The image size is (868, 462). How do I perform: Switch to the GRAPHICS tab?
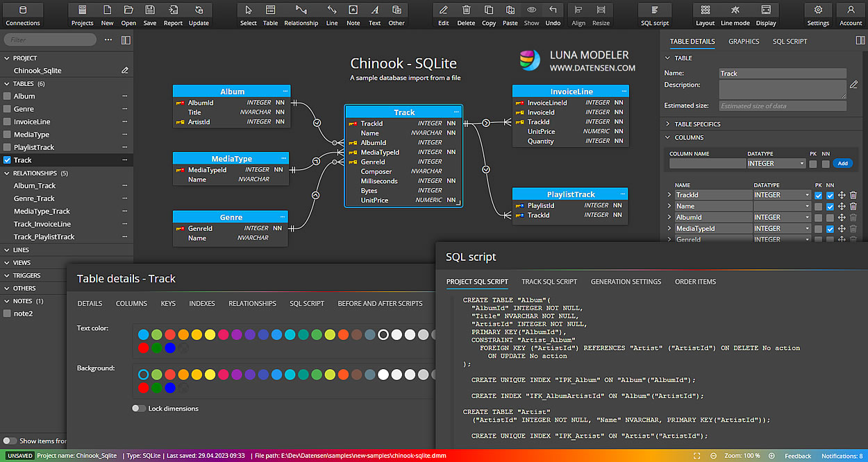744,41
